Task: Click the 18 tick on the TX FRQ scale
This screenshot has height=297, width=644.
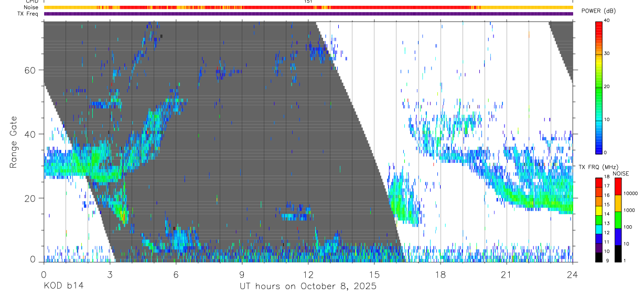Action: click(x=607, y=177)
